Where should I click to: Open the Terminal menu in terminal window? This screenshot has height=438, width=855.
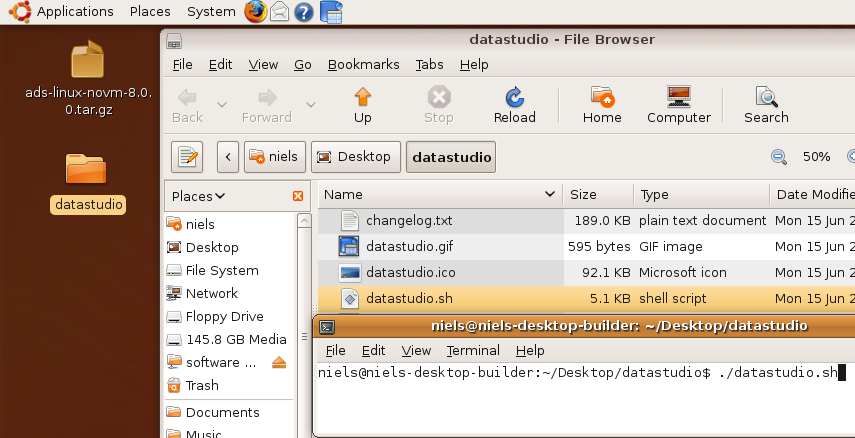point(473,350)
